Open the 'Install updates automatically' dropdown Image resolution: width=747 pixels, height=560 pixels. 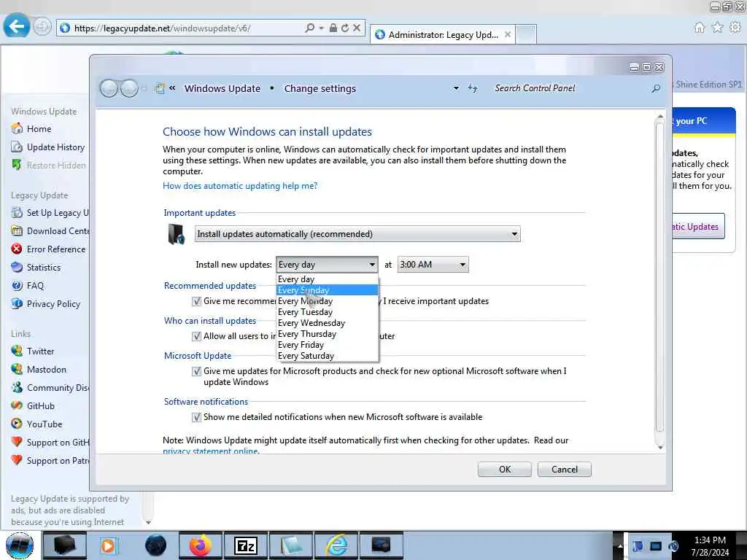click(357, 234)
